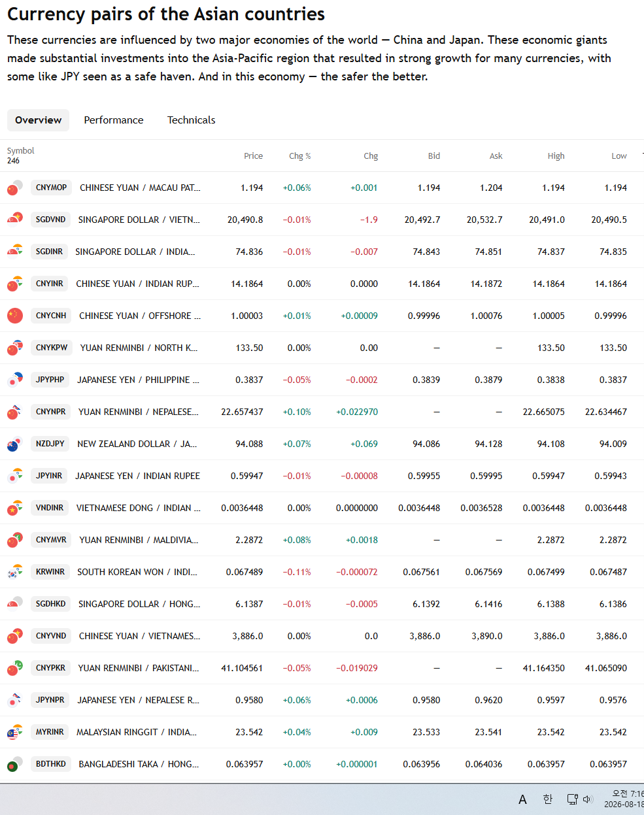Click the CNYVND flag pair icon
Screen dimensions: 644x815
point(15,637)
